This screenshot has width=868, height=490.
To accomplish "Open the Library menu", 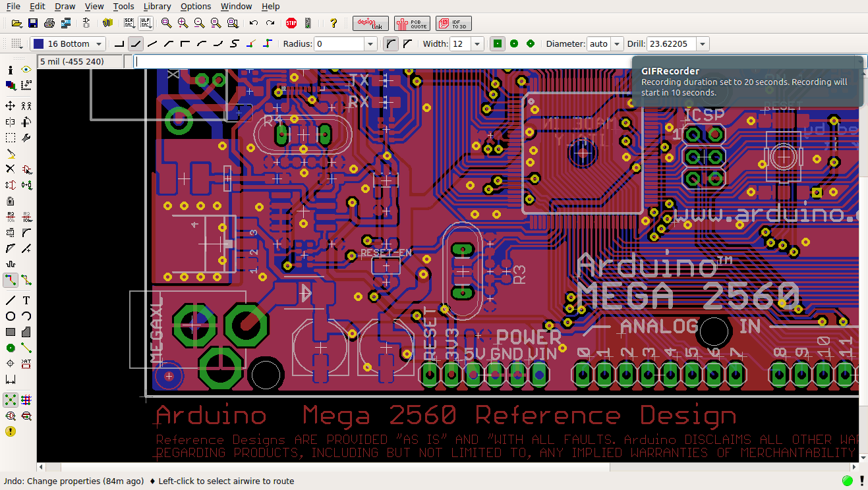I will click(157, 7).
